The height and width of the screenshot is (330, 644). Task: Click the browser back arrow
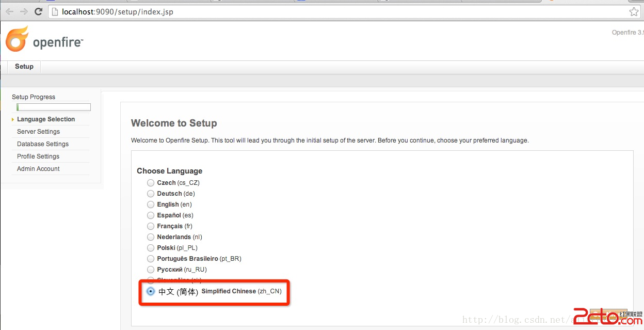coord(9,11)
